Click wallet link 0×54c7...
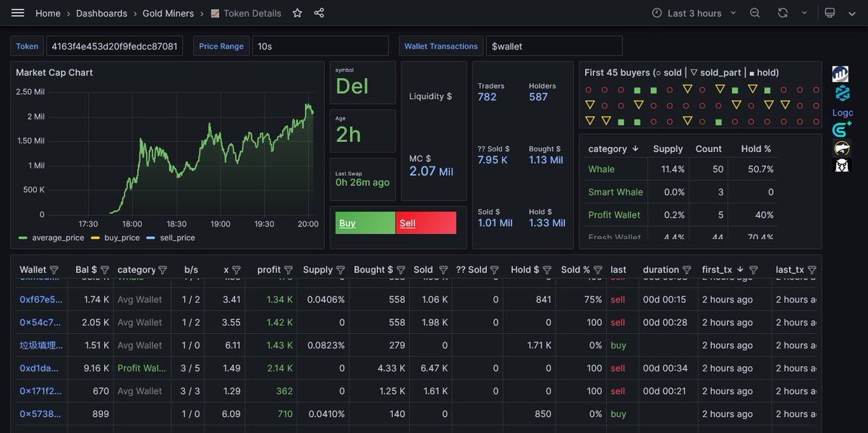Screen dimensions: 868x433 point(41,322)
